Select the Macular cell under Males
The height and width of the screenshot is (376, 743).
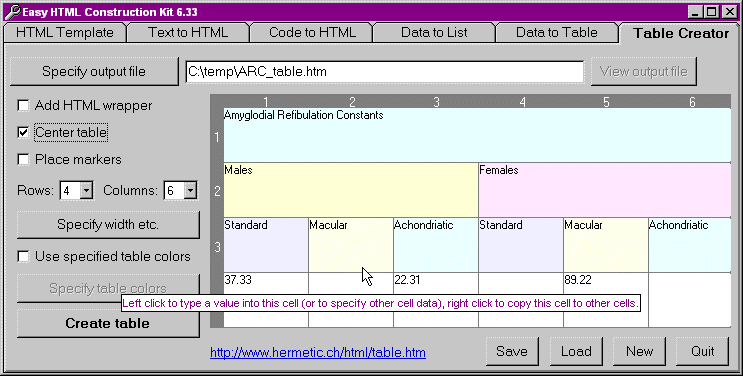click(x=351, y=245)
